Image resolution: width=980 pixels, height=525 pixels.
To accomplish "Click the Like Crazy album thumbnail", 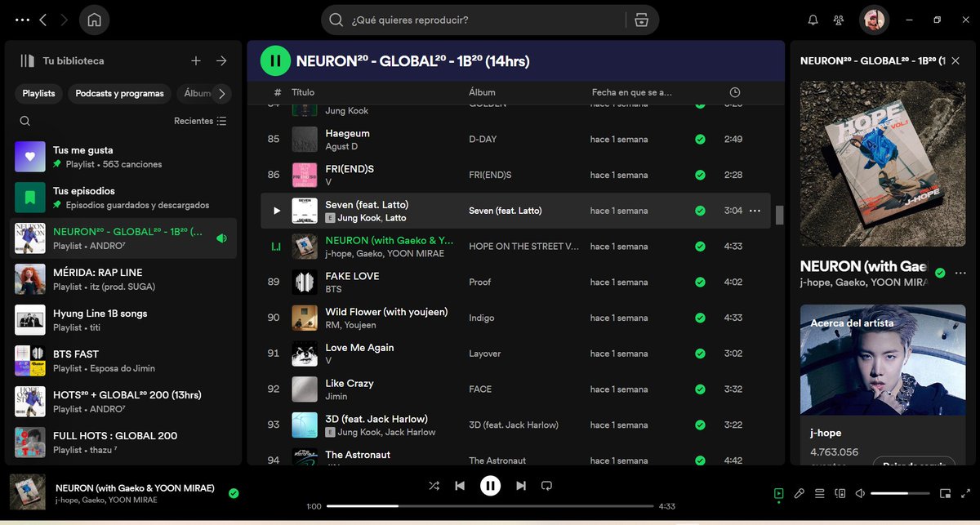I will [x=305, y=389].
